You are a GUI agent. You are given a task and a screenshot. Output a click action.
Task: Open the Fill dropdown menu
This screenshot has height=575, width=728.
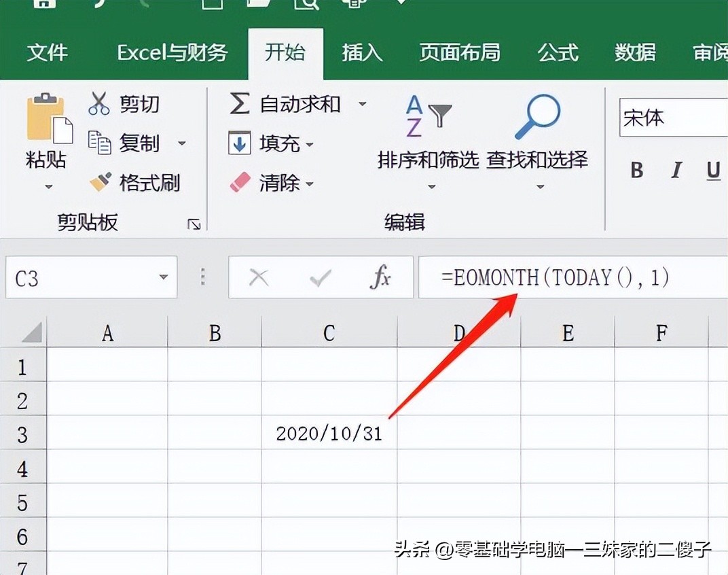tap(309, 144)
